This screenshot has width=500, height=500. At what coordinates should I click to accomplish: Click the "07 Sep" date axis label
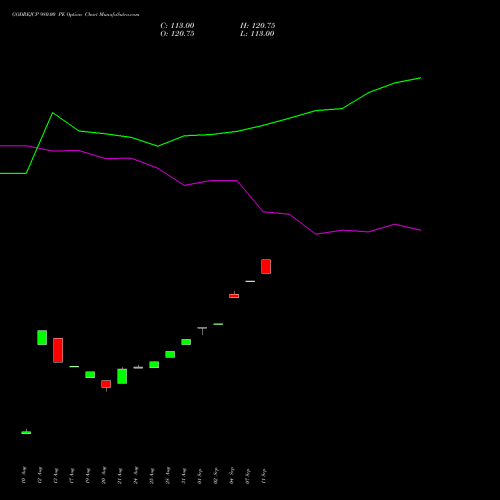[248, 475]
